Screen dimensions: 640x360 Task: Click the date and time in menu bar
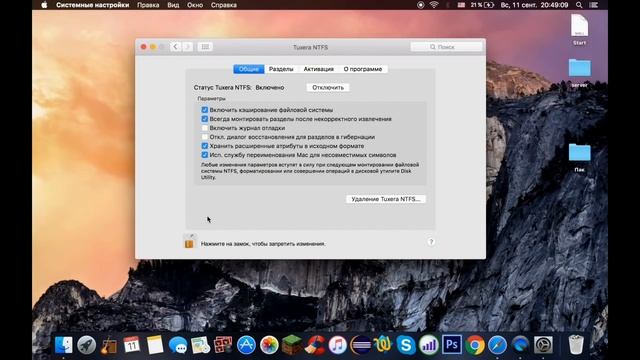point(534,5)
